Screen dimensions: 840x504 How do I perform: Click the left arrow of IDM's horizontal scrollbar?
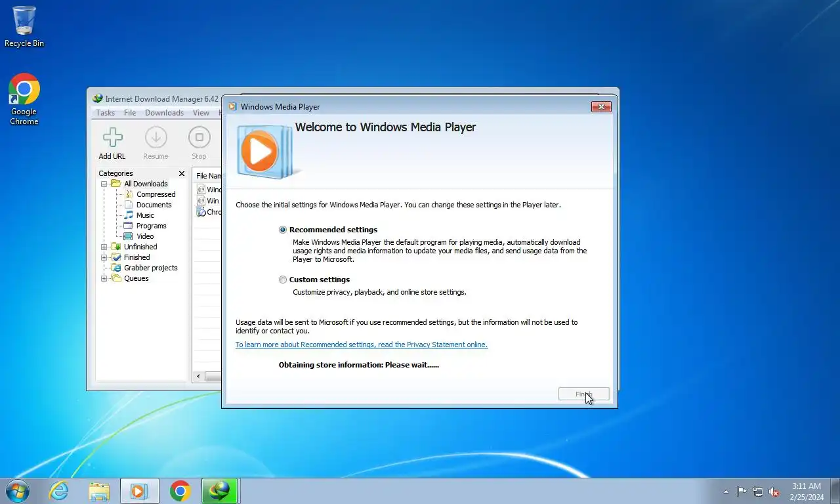(198, 377)
